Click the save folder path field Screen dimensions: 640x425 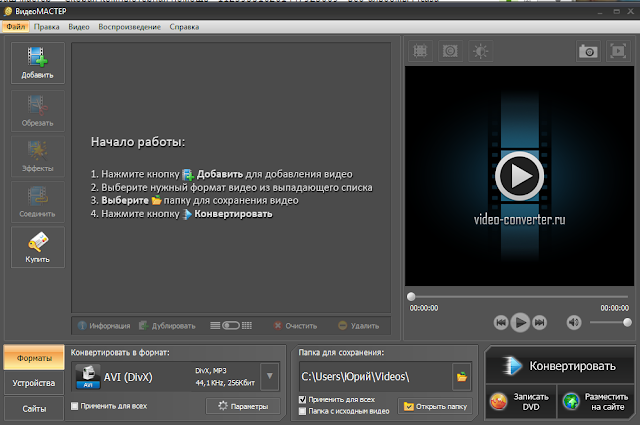[375, 376]
